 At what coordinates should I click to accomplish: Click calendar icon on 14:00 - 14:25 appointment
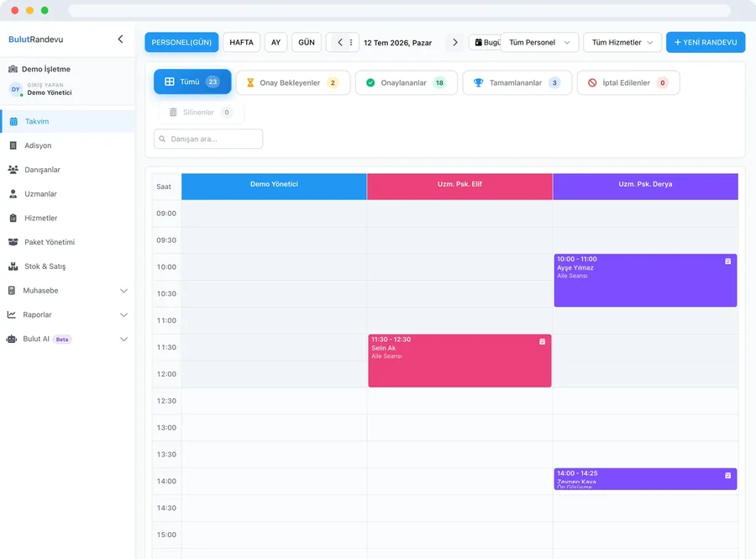pos(727,475)
